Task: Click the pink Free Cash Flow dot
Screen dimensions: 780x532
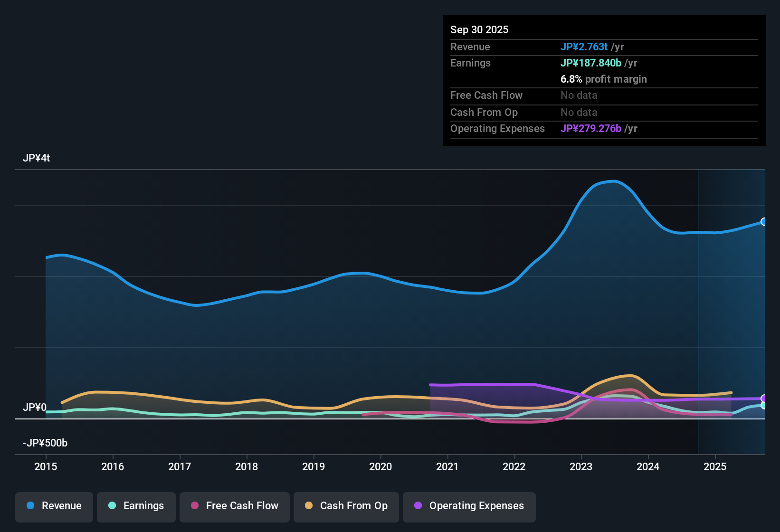Action: (x=195, y=506)
